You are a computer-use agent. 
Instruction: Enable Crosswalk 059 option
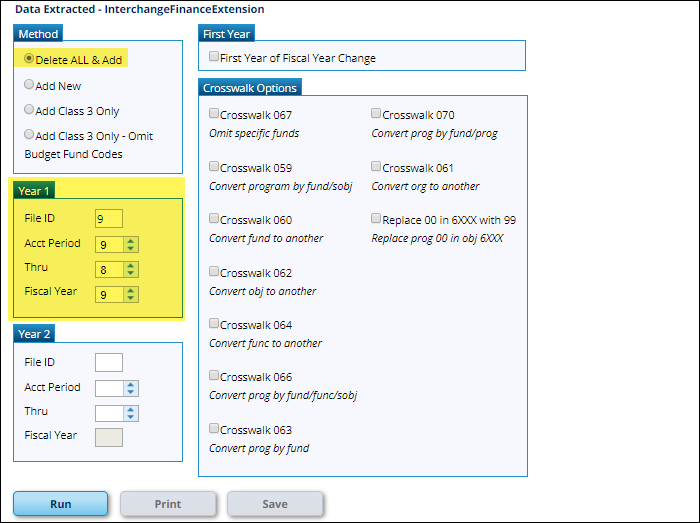tap(214, 166)
